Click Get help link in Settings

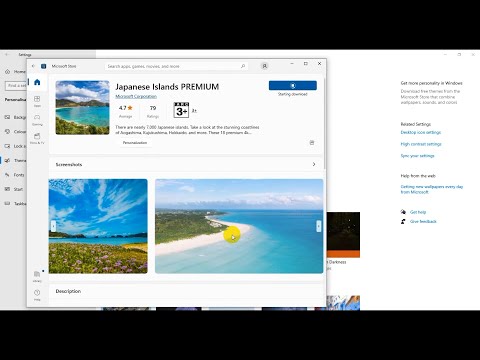[418, 212]
